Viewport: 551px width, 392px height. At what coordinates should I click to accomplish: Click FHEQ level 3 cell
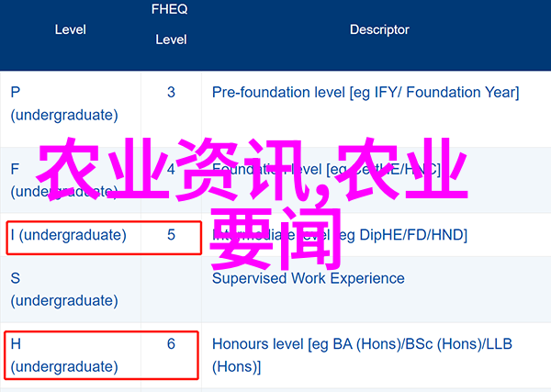click(x=171, y=93)
